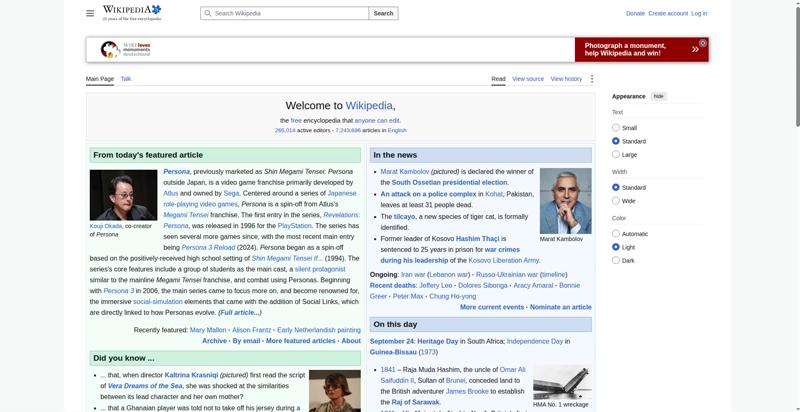Image resolution: width=800 pixels, height=412 pixels.
Task: Open the Talk tab
Action: (126, 79)
